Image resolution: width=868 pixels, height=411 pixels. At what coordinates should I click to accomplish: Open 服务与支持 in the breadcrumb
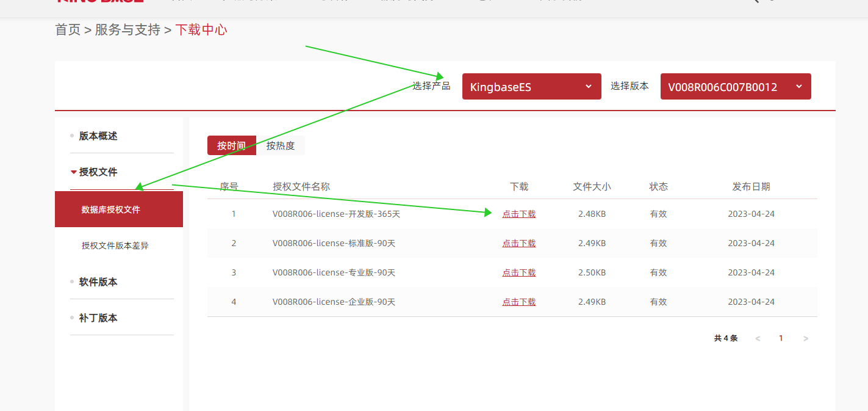click(x=127, y=29)
